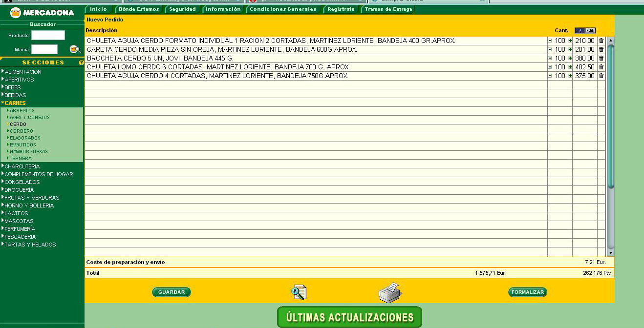The width and height of the screenshot is (644, 328).
Task: Remove CARETA CERDO MEDIA PIEZA via trash icon
Action: tap(601, 49)
